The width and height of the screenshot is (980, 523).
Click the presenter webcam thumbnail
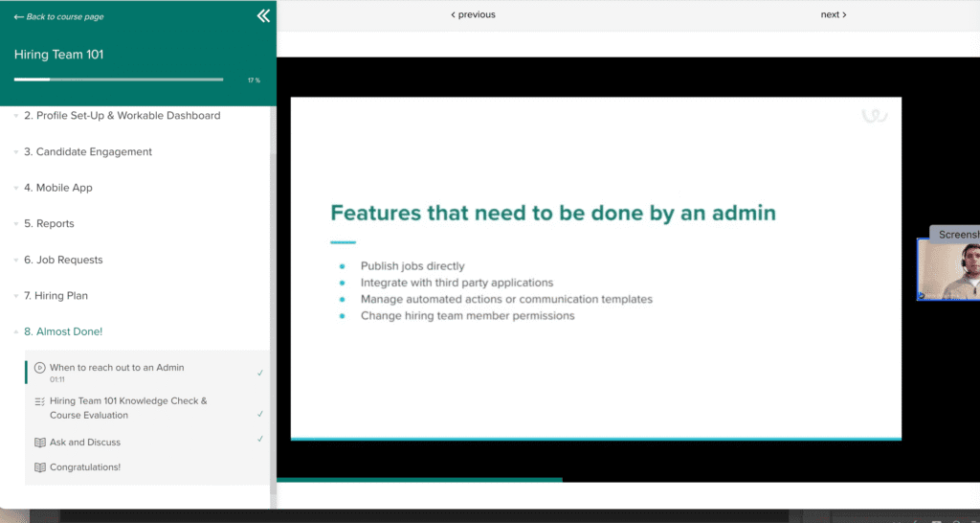pyautogui.click(x=947, y=271)
